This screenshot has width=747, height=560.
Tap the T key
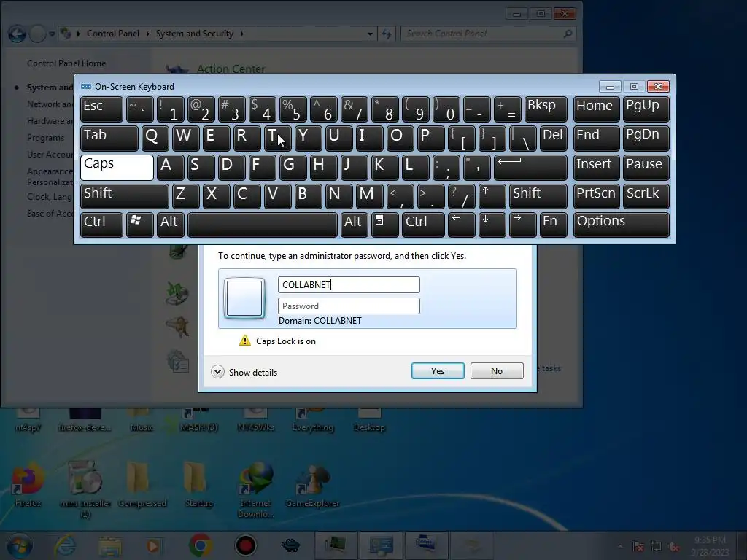(278, 138)
